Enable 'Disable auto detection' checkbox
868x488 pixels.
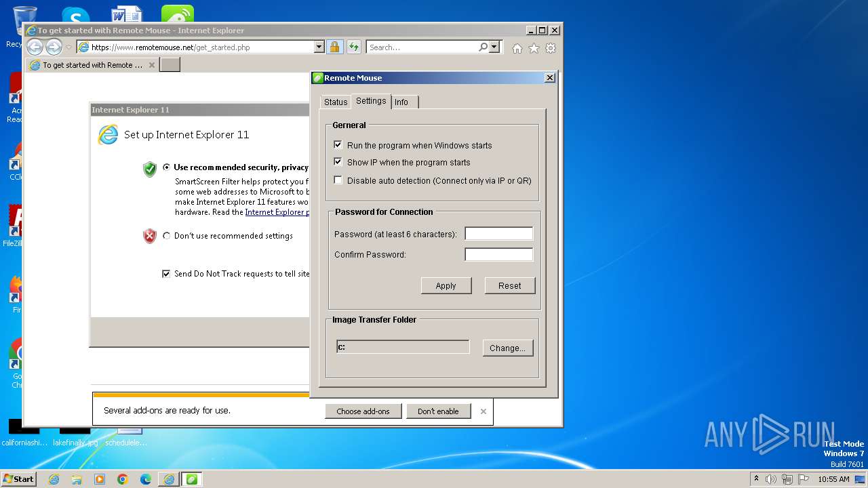338,180
